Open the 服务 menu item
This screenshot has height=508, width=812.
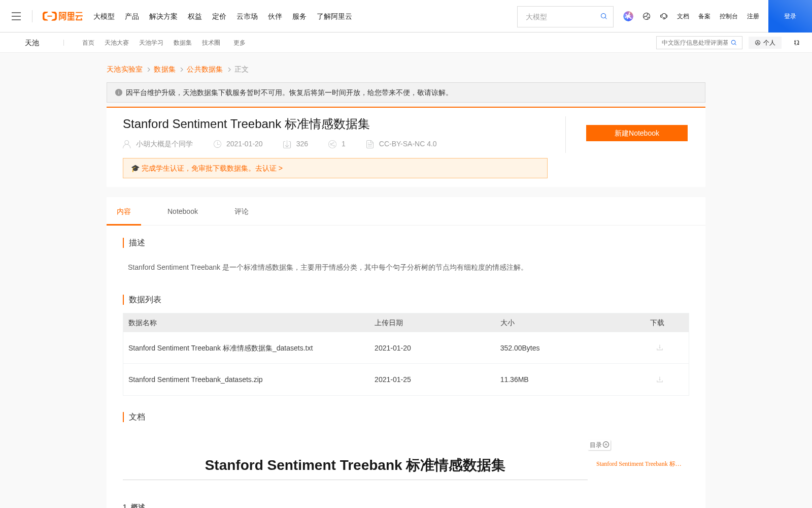click(x=299, y=16)
